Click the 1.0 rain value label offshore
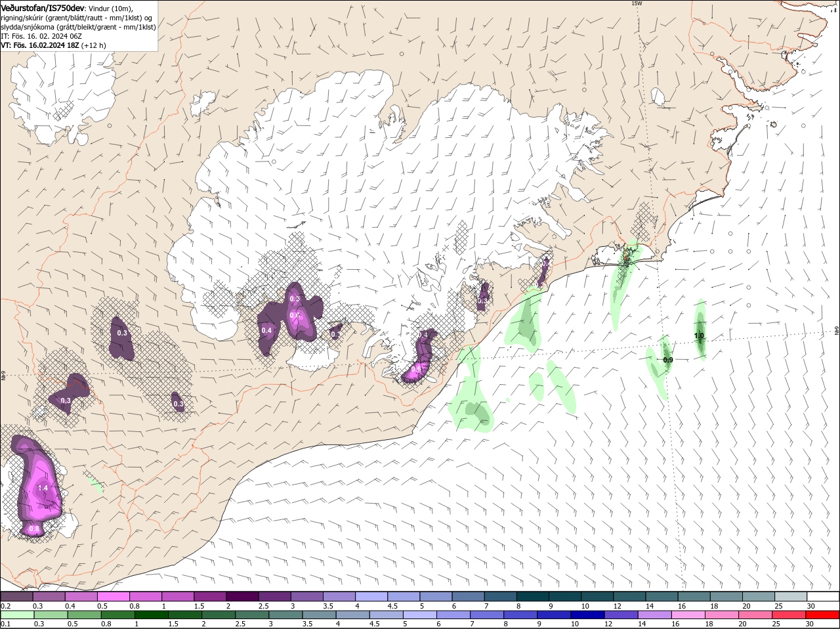The image size is (840, 629). (x=699, y=336)
